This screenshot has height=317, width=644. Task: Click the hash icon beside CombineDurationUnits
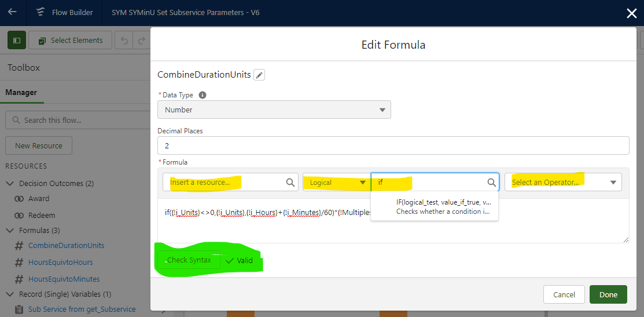coord(19,246)
